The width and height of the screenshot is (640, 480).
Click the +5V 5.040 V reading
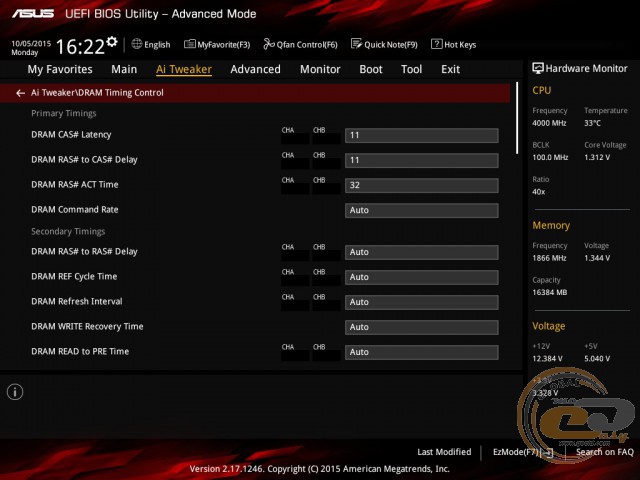(597, 359)
